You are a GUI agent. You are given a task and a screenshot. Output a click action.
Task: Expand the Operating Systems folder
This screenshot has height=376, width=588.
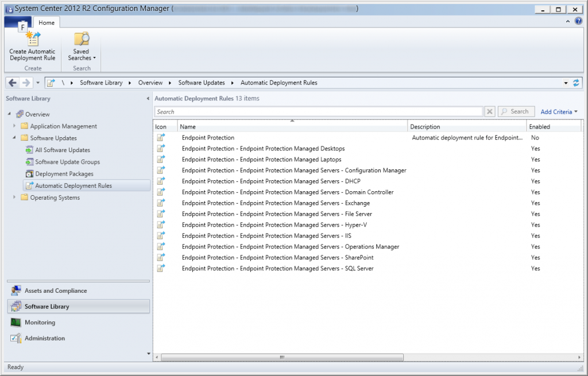point(14,197)
